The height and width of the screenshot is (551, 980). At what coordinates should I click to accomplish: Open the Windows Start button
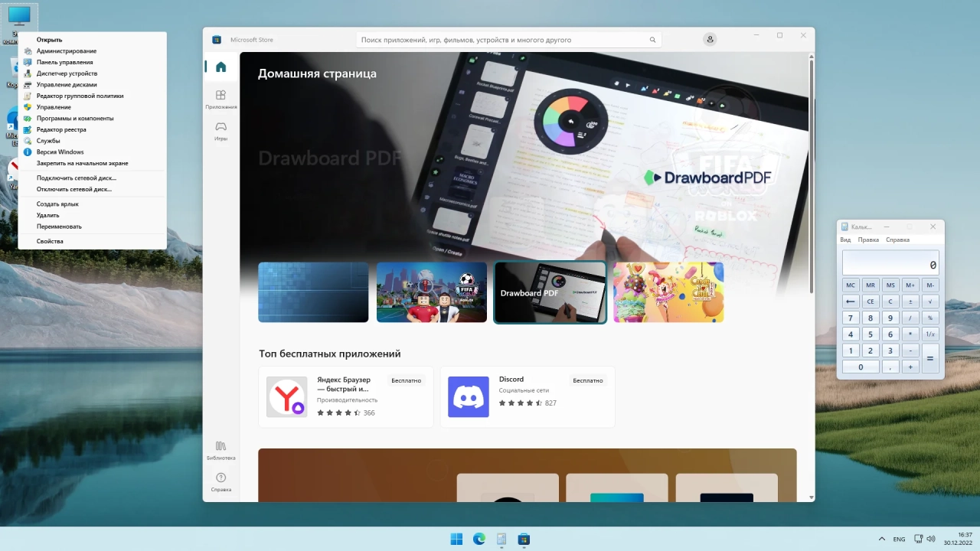pos(456,539)
